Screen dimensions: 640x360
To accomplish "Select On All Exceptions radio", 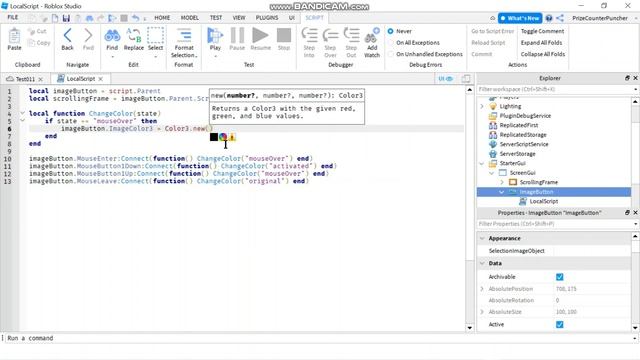I will (x=391, y=42).
